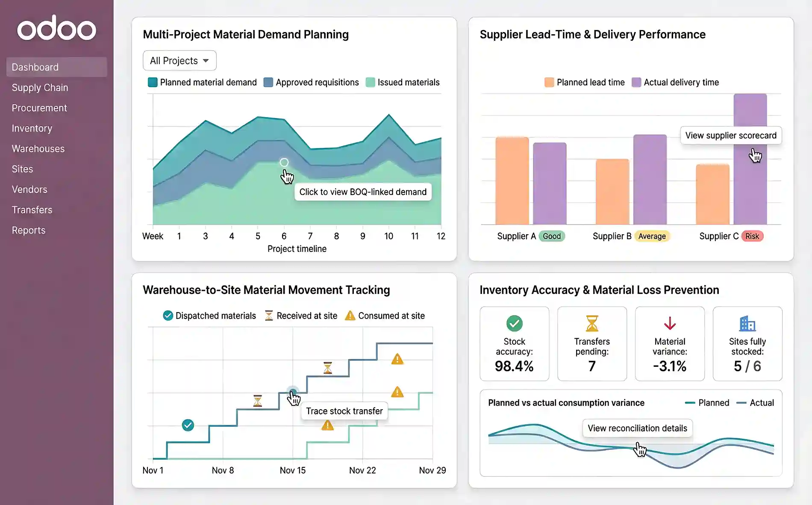Image resolution: width=812 pixels, height=505 pixels.
Task: Select the green checkmark Stock accuracy icon
Action: point(514,324)
